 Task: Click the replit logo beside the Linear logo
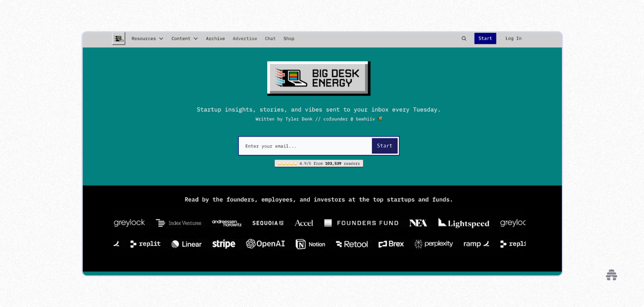pyautogui.click(x=145, y=244)
